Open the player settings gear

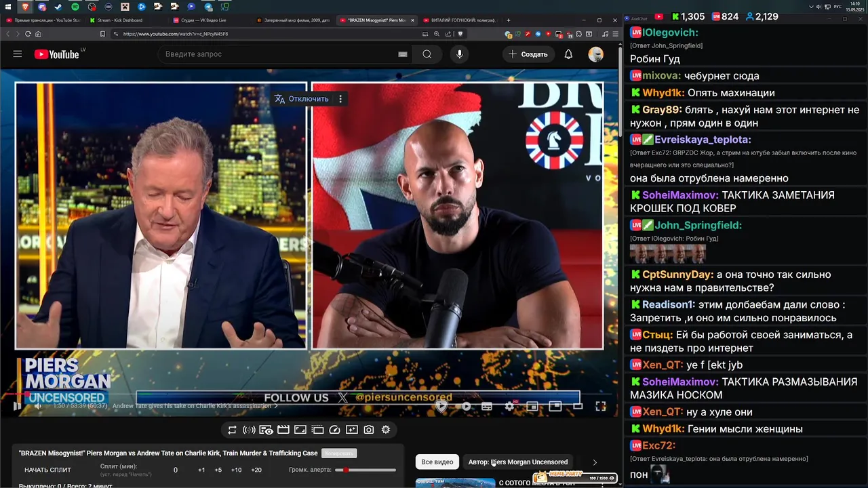(510, 406)
